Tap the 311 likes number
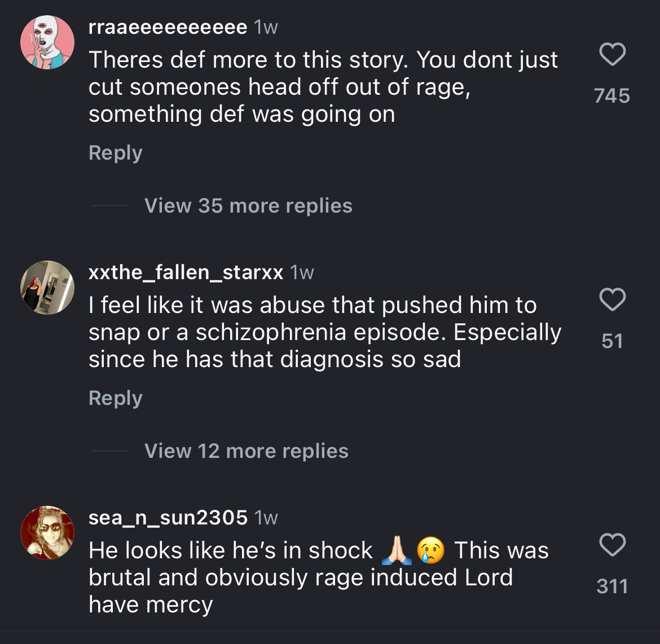This screenshot has width=660, height=644. click(612, 586)
